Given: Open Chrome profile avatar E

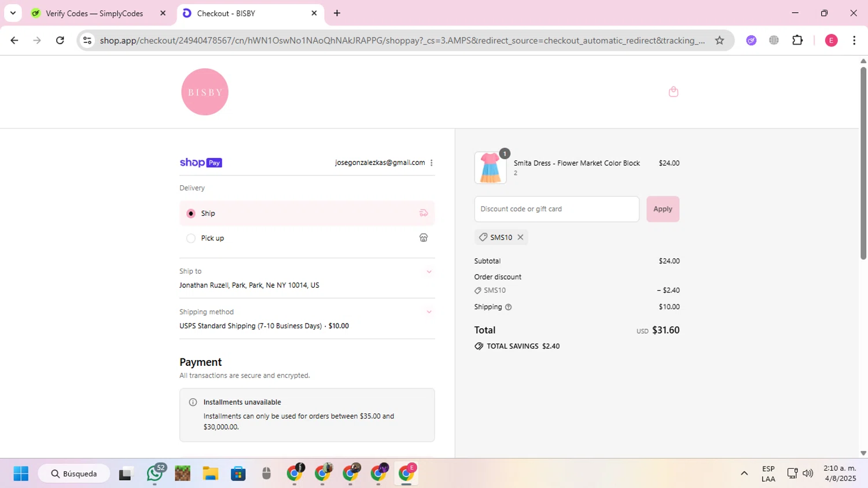Looking at the screenshot, I should 831,40.
